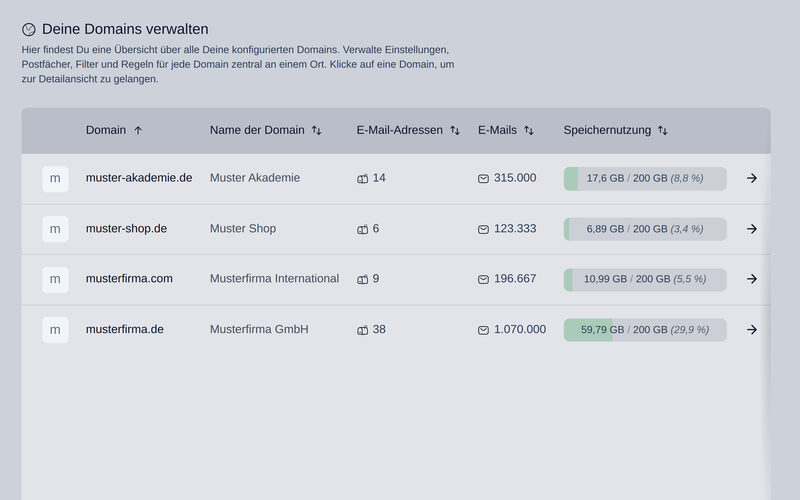Click envelope icon next to 123.333
Viewport: 800px width, 500px height.
[x=483, y=229]
